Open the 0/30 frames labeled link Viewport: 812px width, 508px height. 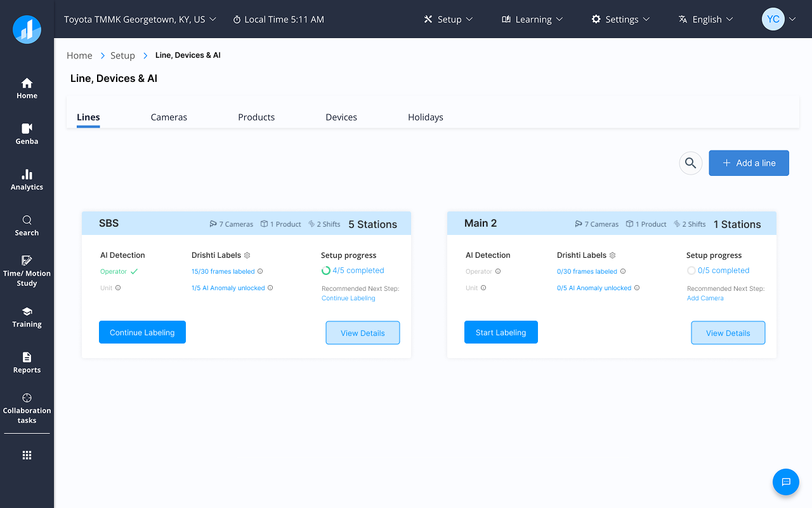tap(587, 271)
